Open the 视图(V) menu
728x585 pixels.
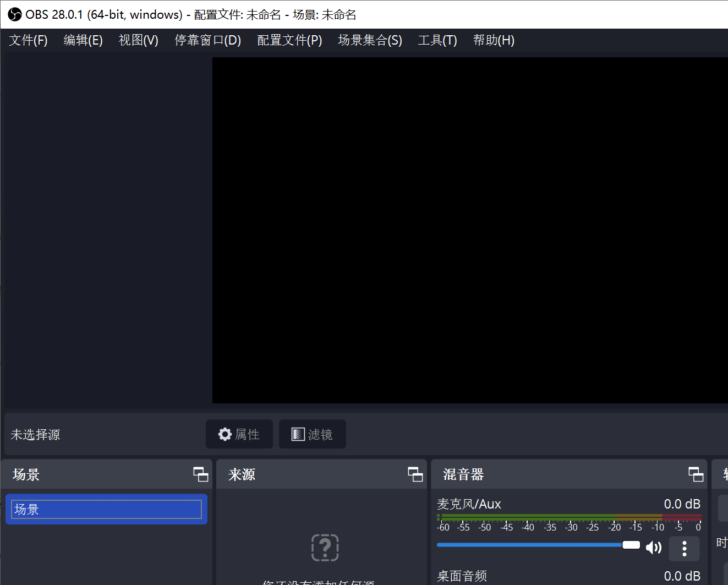138,40
